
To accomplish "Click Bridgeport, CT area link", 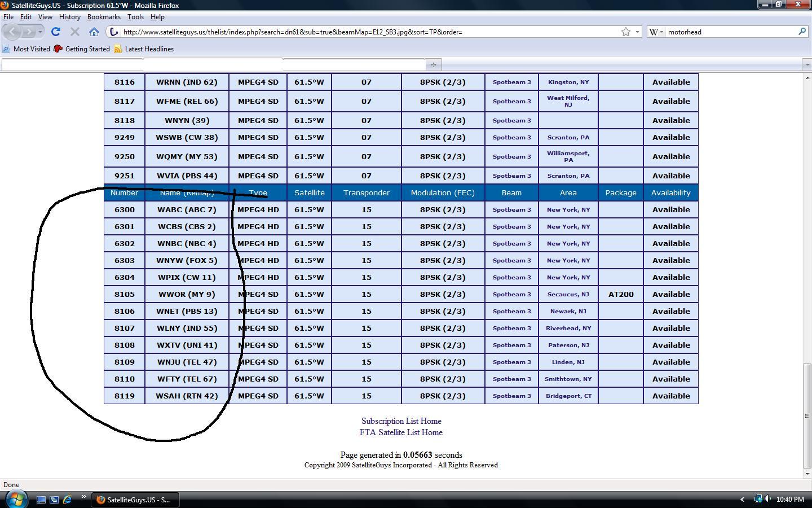I will [568, 396].
